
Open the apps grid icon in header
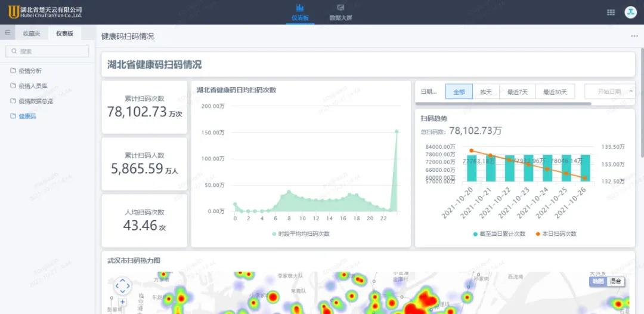point(611,12)
